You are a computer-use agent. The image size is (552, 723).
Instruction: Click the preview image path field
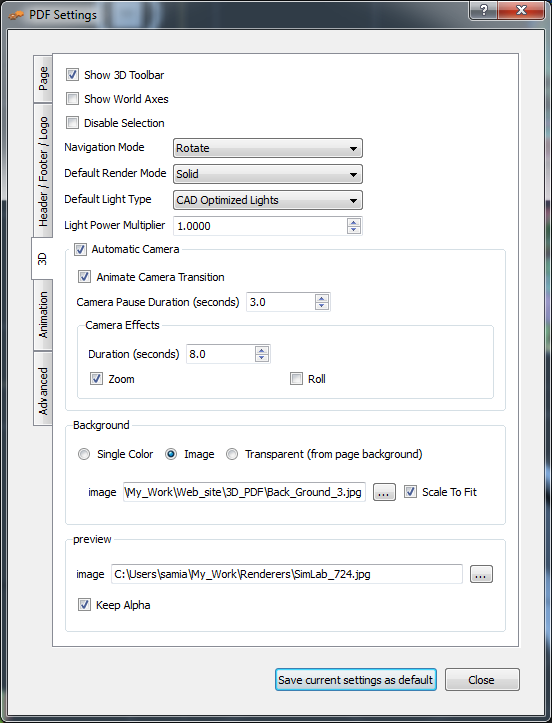286,574
